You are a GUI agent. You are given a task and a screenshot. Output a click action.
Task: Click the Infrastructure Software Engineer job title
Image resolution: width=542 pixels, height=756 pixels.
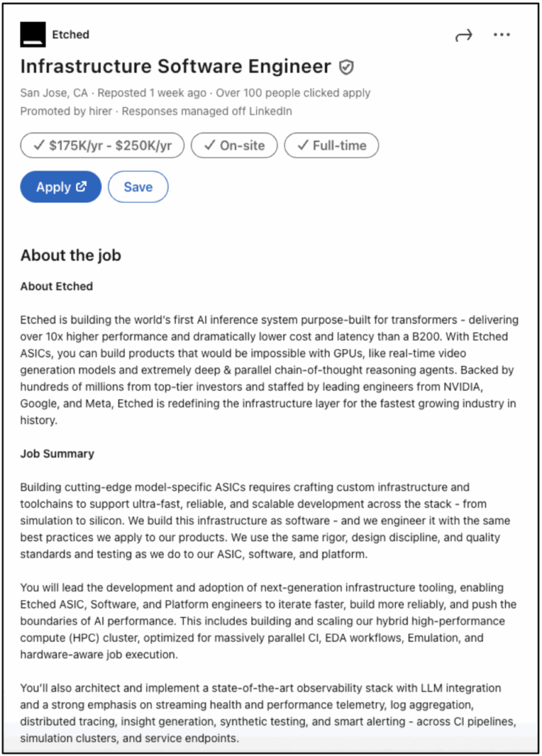click(176, 66)
